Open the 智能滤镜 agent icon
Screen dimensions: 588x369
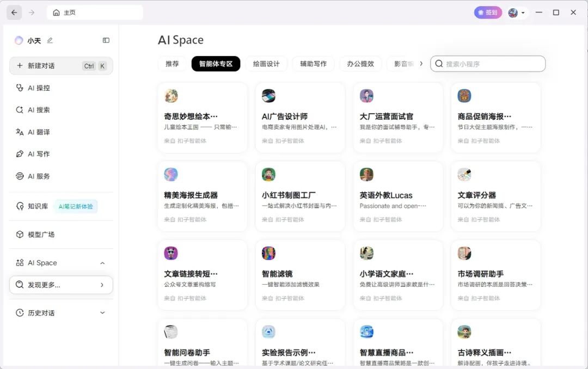click(x=268, y=253)
